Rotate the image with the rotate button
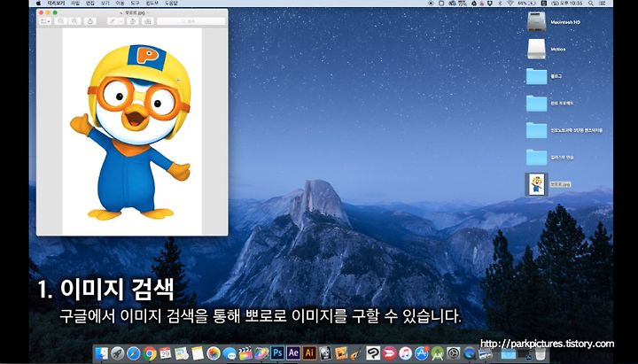The width and height of the screenshot is (638, 364). (x=132, y=21)
